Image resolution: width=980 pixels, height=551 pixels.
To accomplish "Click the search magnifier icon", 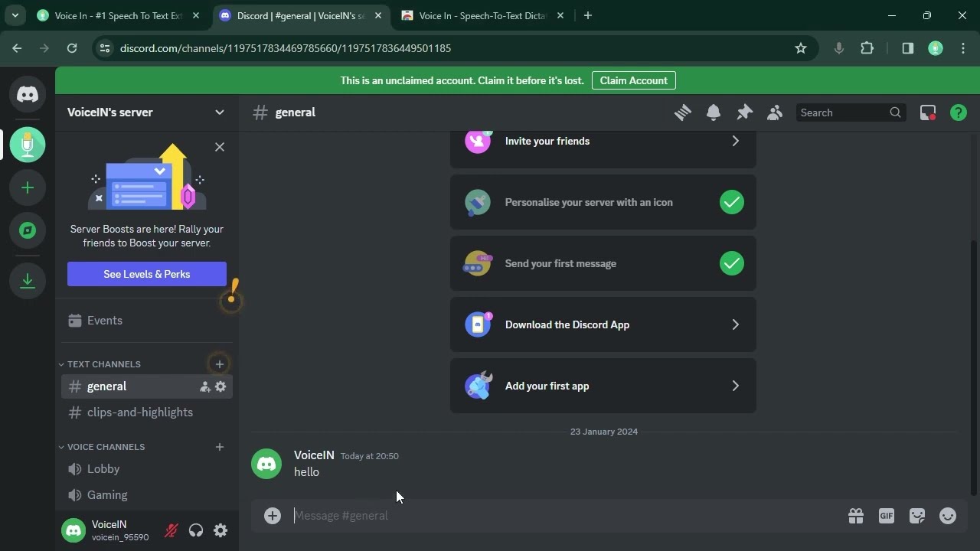I will (895, 112).
